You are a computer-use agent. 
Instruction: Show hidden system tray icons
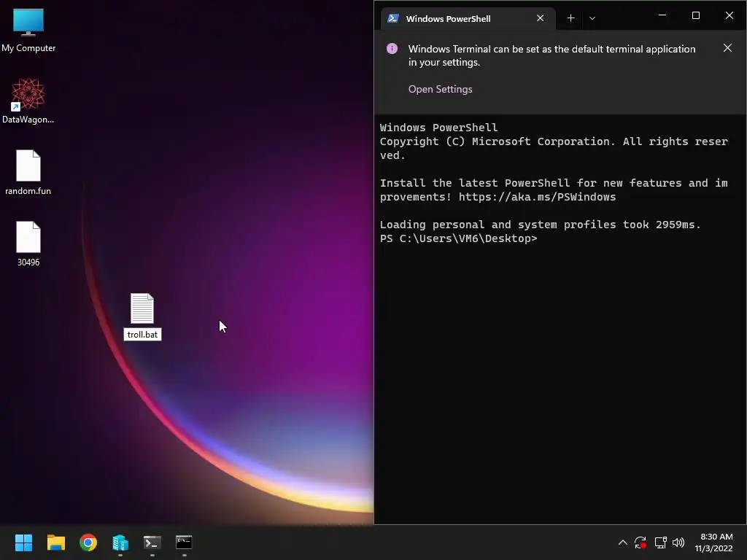(623, 542)
